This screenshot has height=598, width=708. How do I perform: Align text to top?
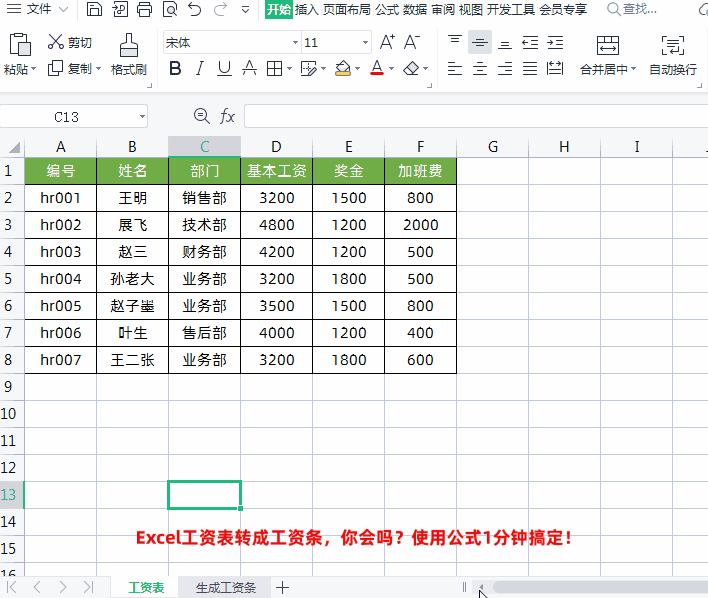pyautogui.click(x=455, y=42)
